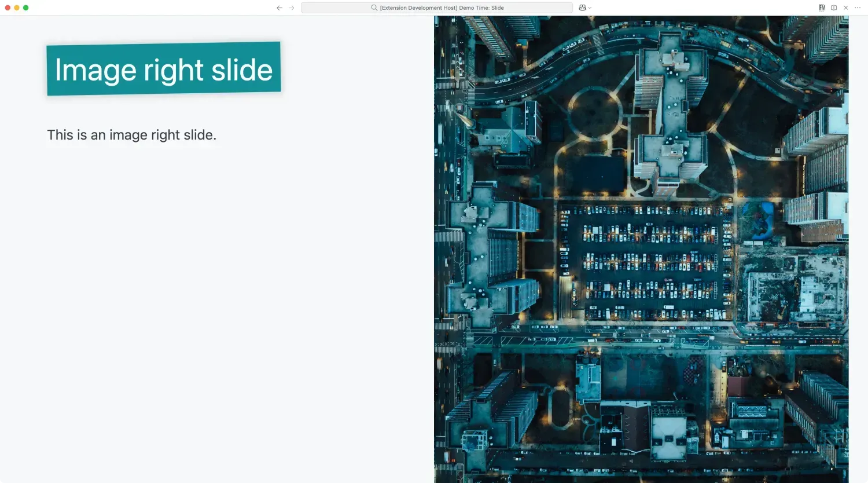Click the blue playground in the aerial photo
Viewport: 868px width, 483px height.
point(759,216)
